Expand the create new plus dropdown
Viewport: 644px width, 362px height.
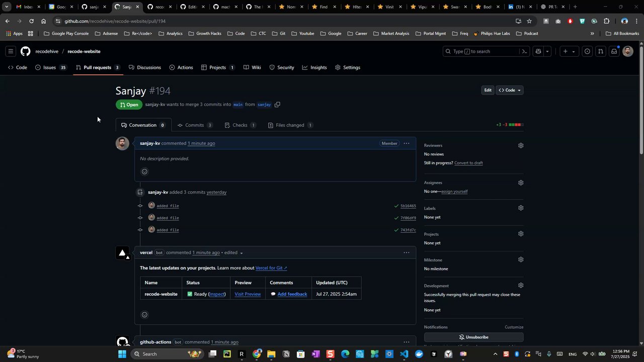(x=569, y=51)
